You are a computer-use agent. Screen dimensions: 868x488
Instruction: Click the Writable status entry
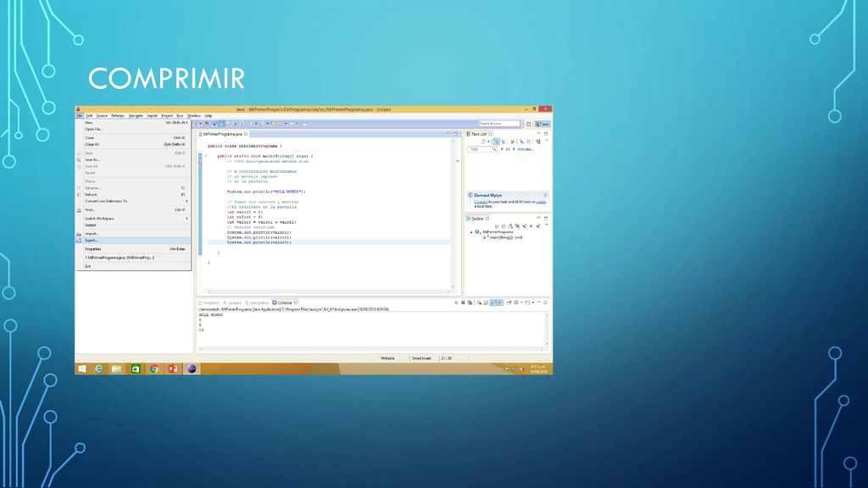pos(387,358)
